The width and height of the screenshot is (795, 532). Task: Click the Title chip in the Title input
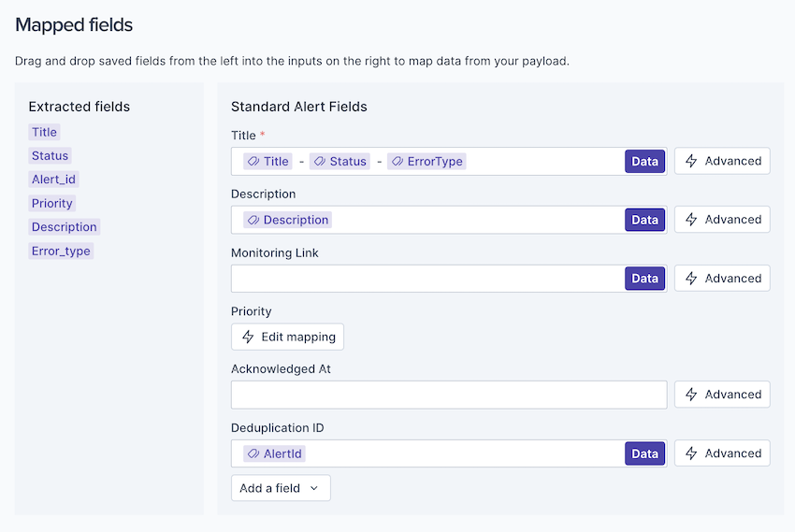click(267, 161)
